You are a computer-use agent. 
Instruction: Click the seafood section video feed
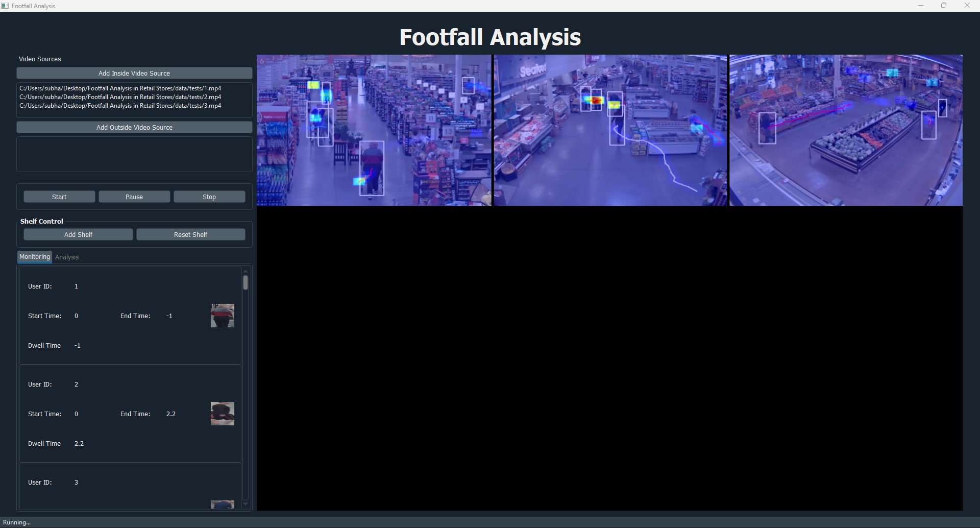click(x=610, y=130)
